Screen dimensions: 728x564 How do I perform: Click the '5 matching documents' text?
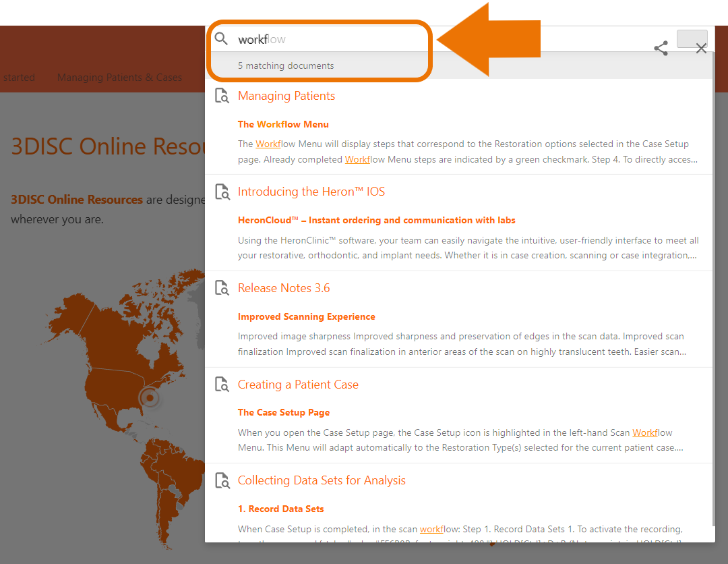pyautogui.click(x=286, y=66)
